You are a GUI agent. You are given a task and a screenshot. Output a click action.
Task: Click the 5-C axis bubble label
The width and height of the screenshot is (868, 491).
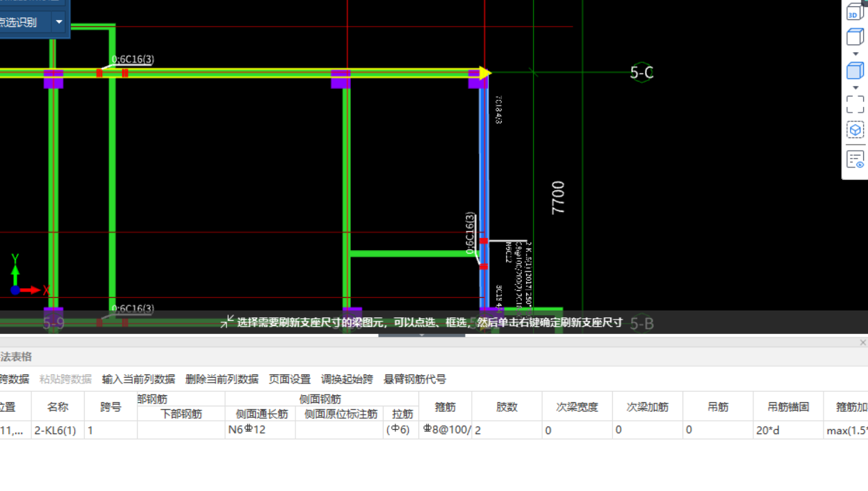[x=641, y=72]
